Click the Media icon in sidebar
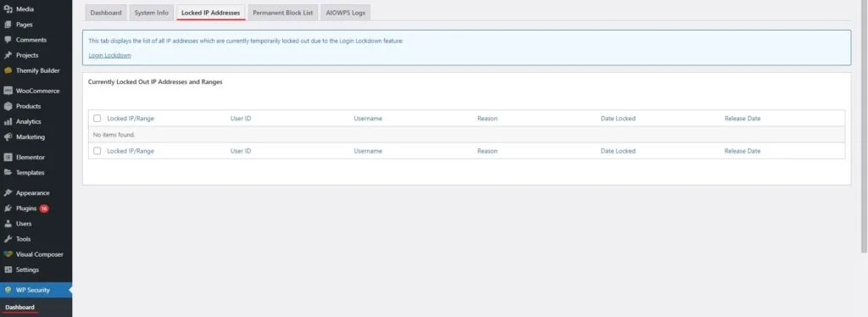Viewport: 868px width, 317px height. [8, 9]
